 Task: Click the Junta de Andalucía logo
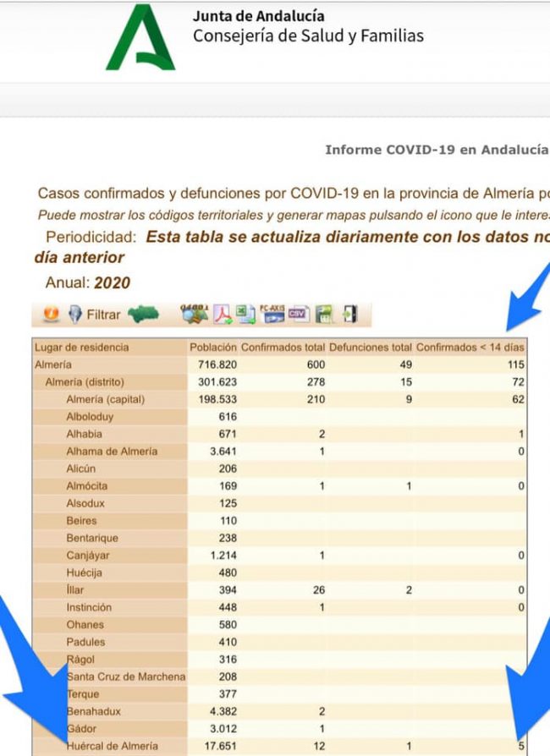[x=140, y=38]
